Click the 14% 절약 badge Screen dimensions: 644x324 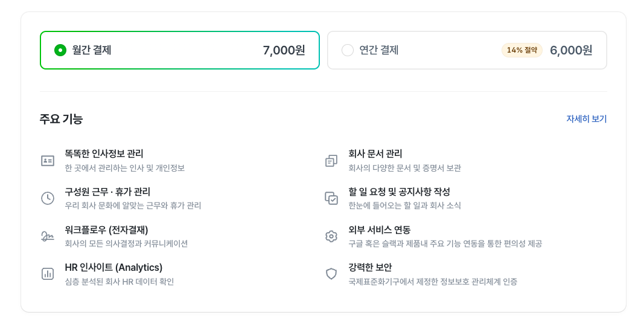522,50
